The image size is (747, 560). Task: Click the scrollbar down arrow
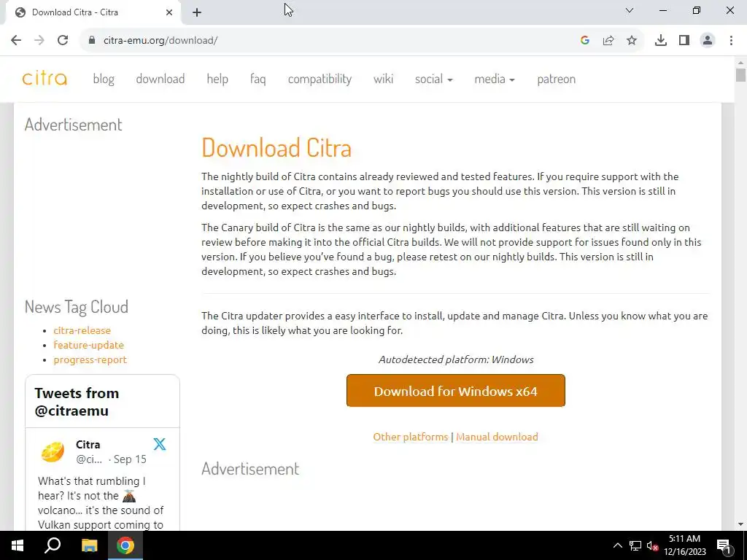pos(740,524)
